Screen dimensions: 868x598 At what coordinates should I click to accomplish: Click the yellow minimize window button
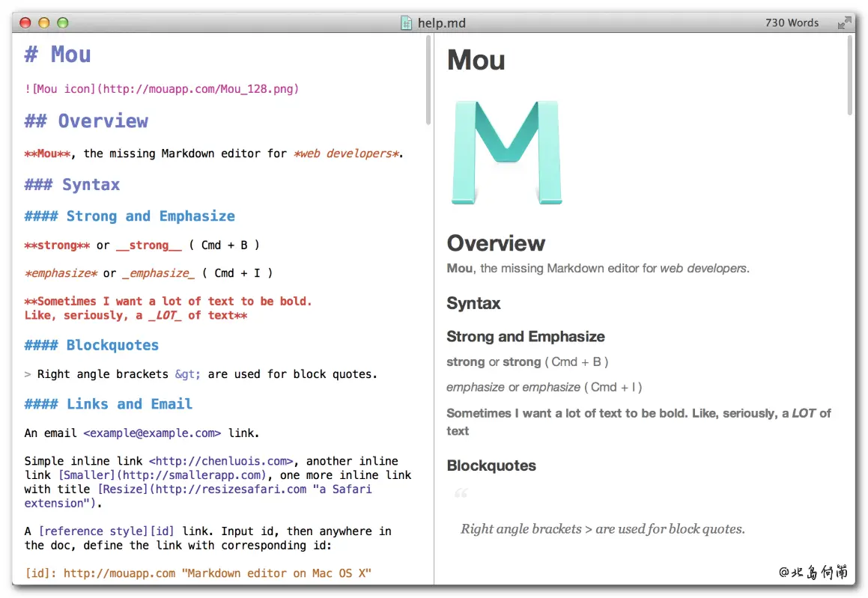[43, 22]
